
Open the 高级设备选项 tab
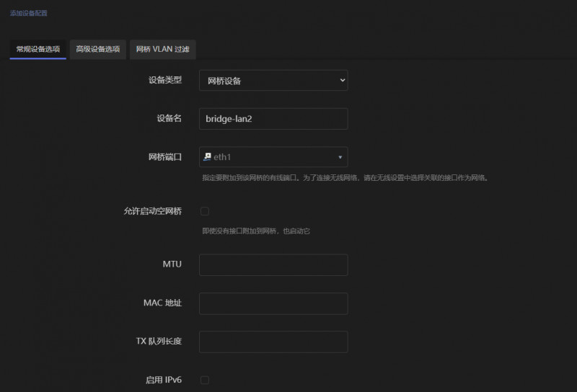coord(98,49)
